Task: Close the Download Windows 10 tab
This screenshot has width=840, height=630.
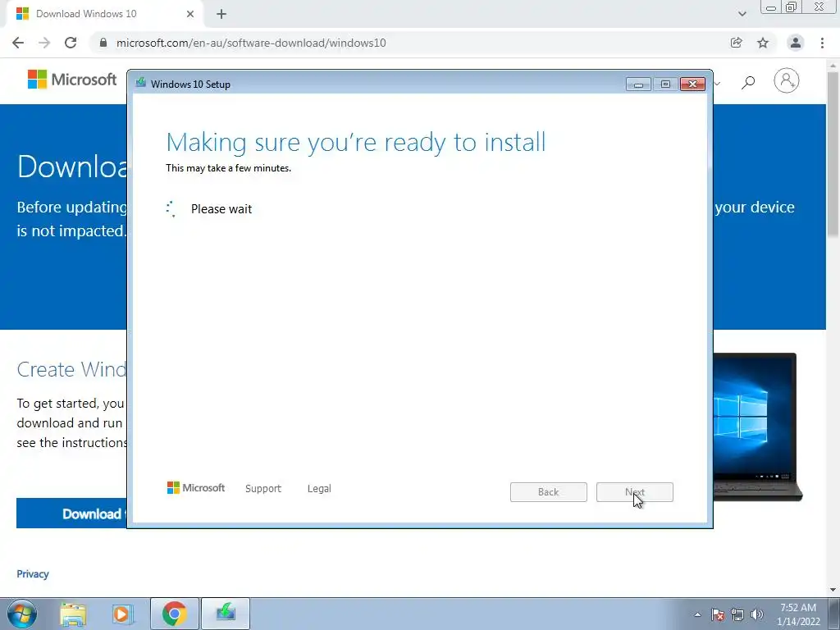Action: (190, 14)
